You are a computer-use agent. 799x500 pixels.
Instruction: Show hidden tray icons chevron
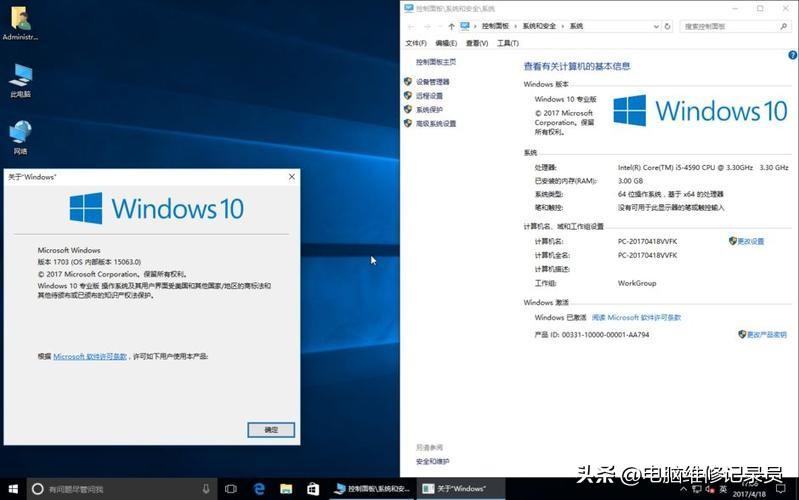[683, 489]
